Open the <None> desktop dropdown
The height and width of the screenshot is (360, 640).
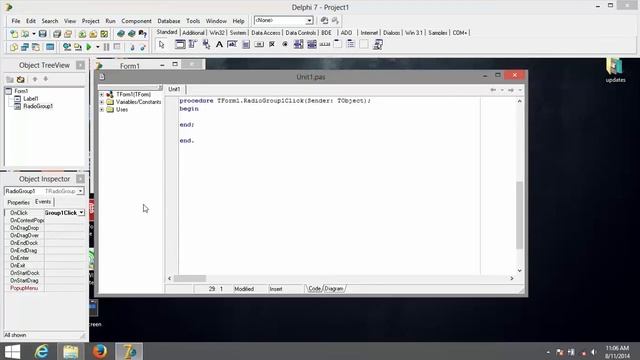point(309,20)
